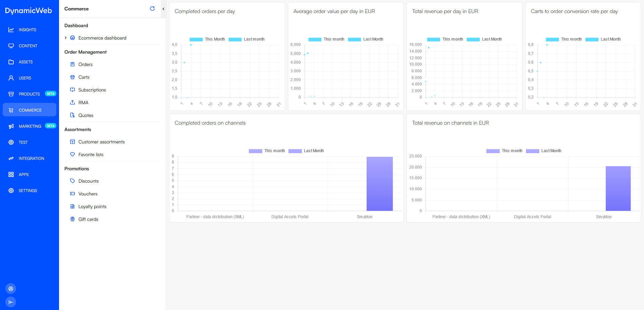The width and height of the screenshot is (644, 310).
Task: Open the Settings gear icon
Action: click(11, 191)
